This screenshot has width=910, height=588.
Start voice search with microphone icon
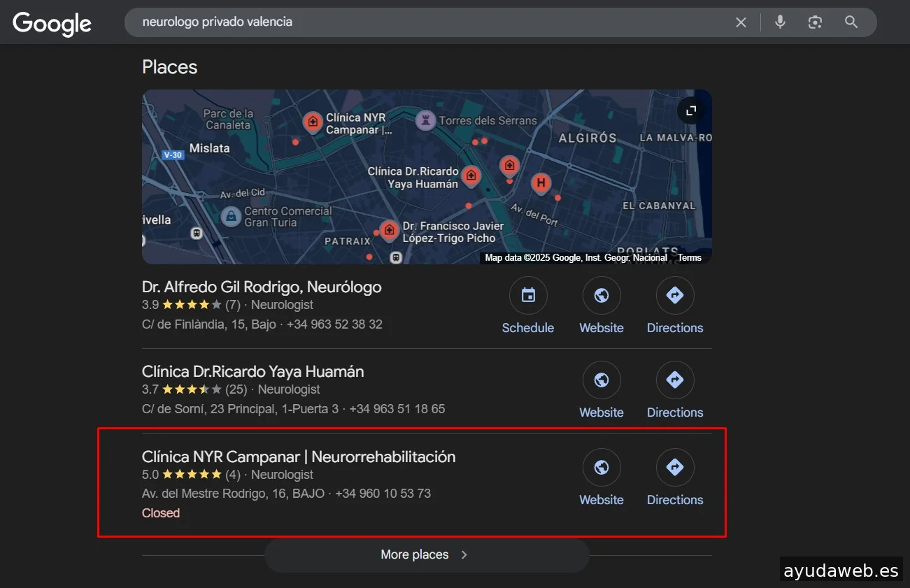pyautogui.click(x=780, y=22)
